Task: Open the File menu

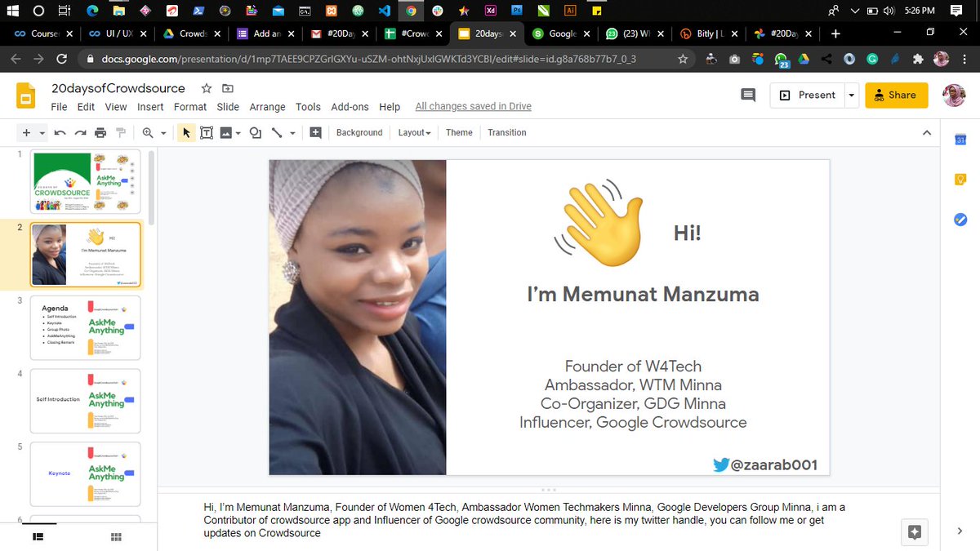Action: point(59,107)
